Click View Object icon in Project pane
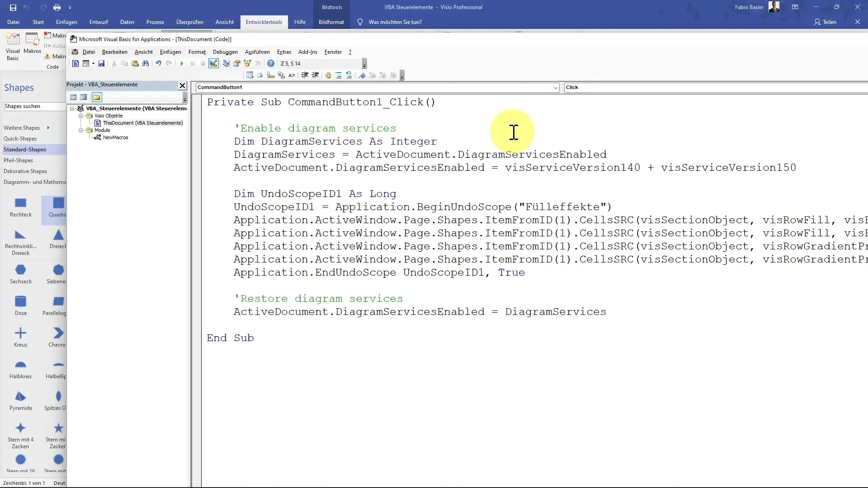 click(84, 97)
